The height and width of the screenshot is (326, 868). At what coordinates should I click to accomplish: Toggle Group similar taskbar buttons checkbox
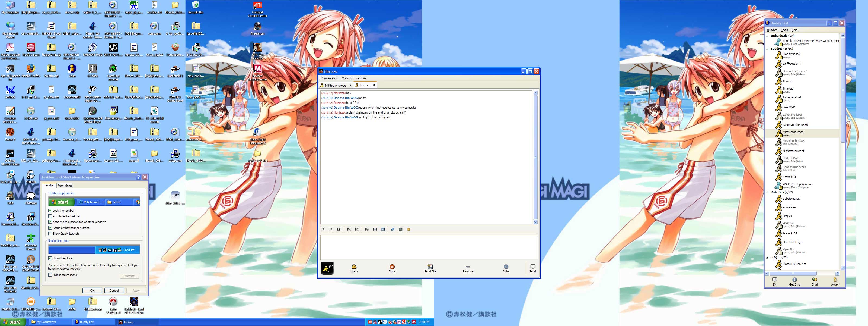50,228
